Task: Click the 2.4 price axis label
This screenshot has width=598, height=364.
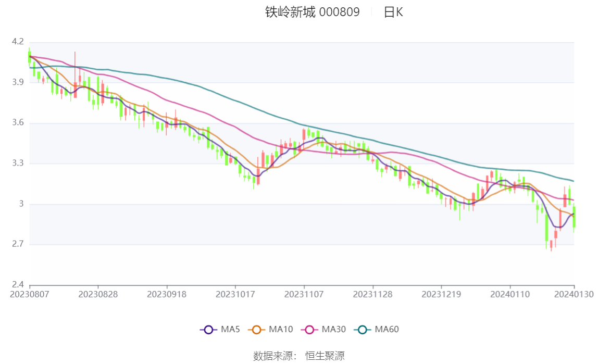Action: [18, 285]
